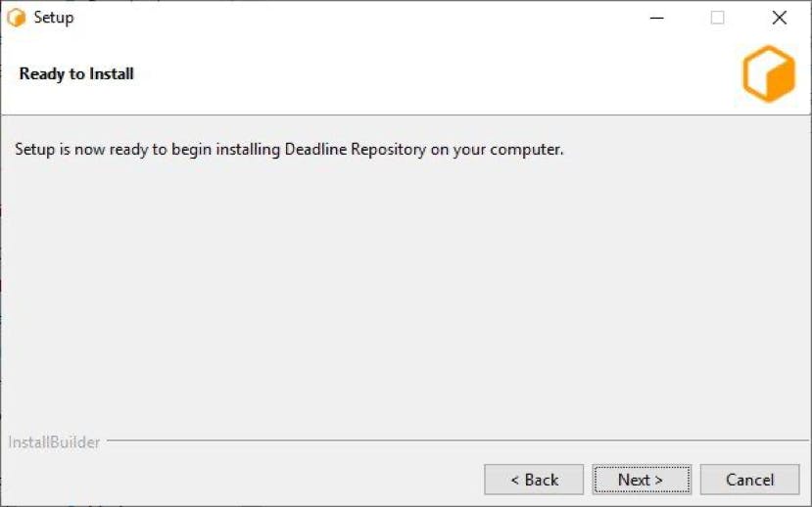Go back using the < Back button

click(x=534, y=480)
